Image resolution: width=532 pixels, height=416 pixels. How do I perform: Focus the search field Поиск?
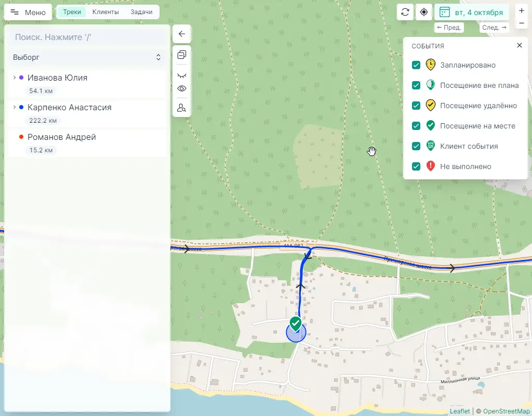[x=87, y=37]
